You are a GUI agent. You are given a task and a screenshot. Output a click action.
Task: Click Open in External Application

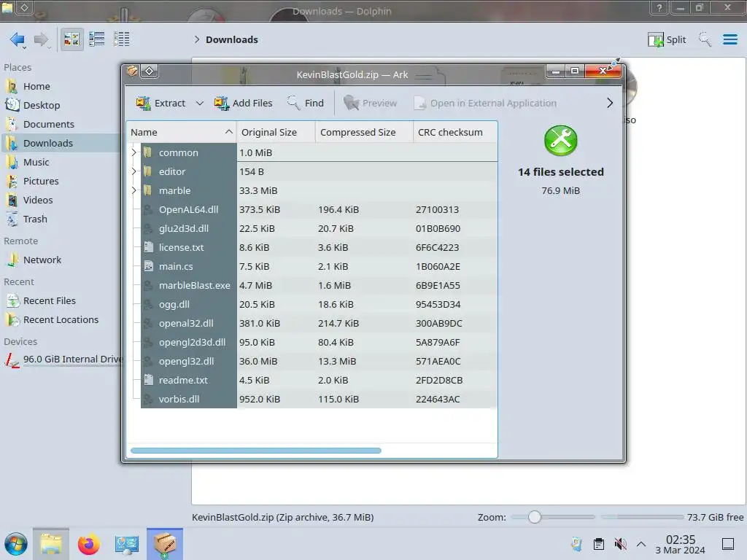tap(485, 103)
